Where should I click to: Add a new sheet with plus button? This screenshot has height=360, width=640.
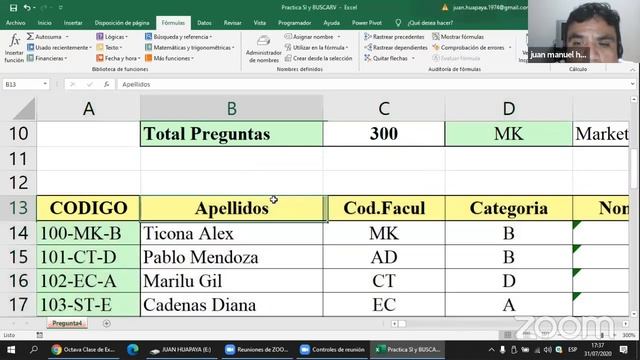click(x=107, y=323)
